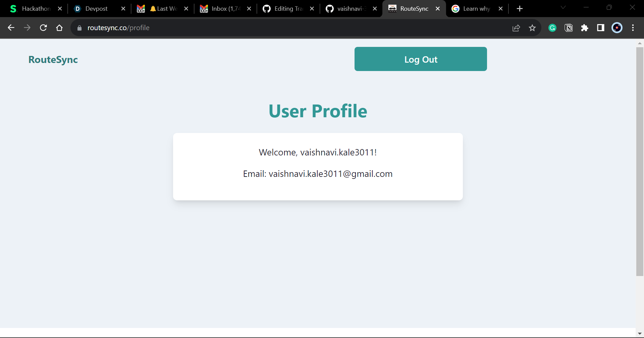
Task: Click the scroll up arrow
Action: click(x=640, y=43)
